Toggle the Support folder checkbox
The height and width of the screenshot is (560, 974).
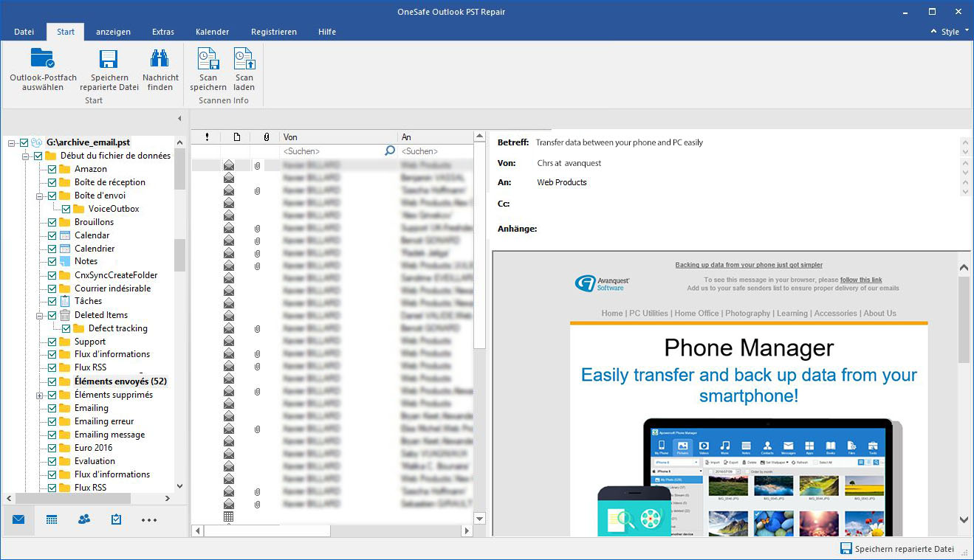click(52, 342)
